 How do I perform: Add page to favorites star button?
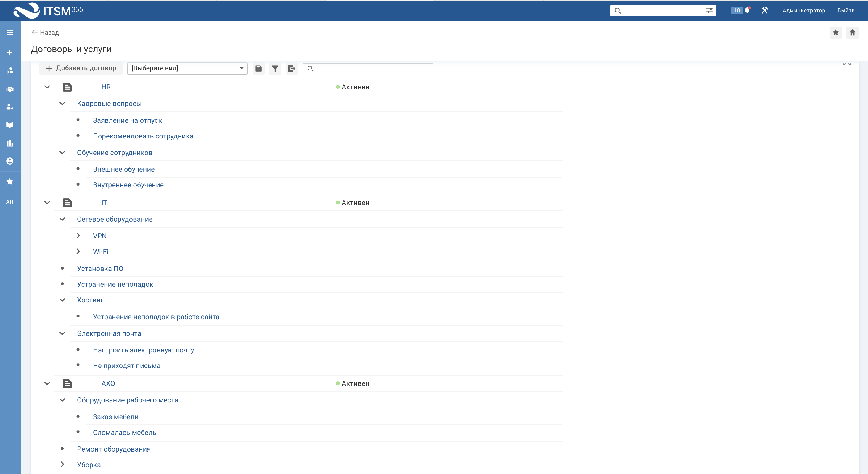pos(836,32)
